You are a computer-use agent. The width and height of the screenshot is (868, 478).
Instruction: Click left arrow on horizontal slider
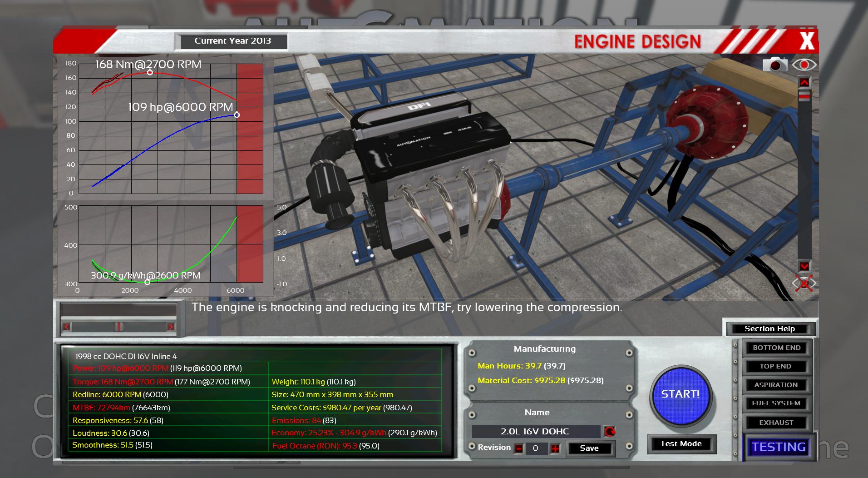tap(67, 326)
